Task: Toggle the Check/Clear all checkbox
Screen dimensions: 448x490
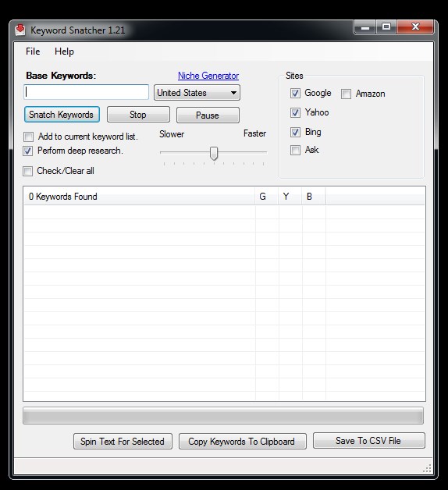Action: pyautogui.click(x=27, y=171)
